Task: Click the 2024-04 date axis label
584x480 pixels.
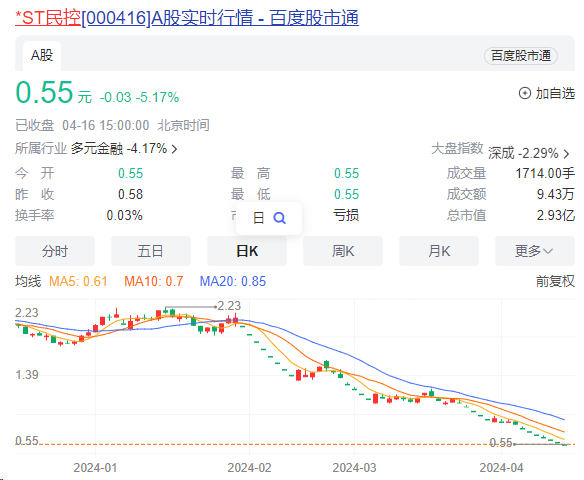Action: tap(501, 468)
